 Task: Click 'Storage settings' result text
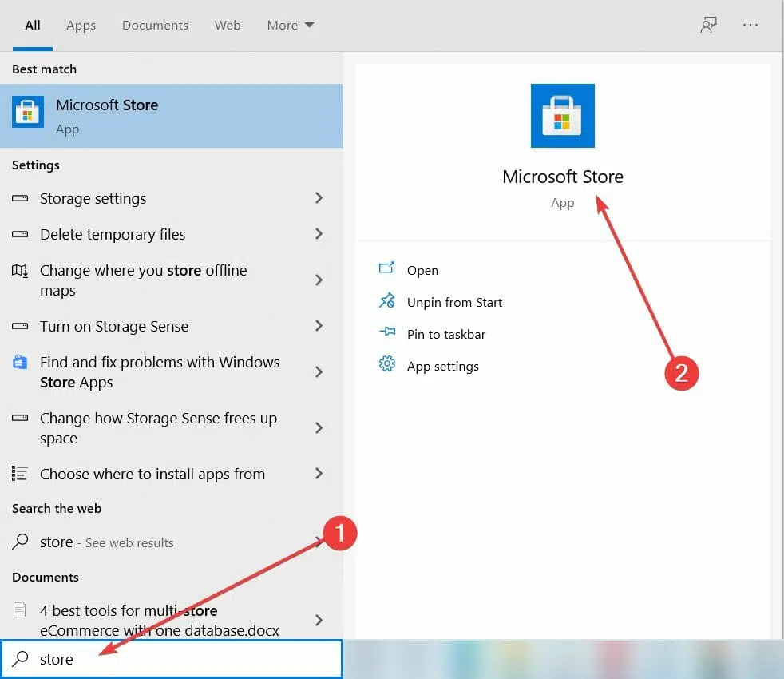(x=93, y=199)
